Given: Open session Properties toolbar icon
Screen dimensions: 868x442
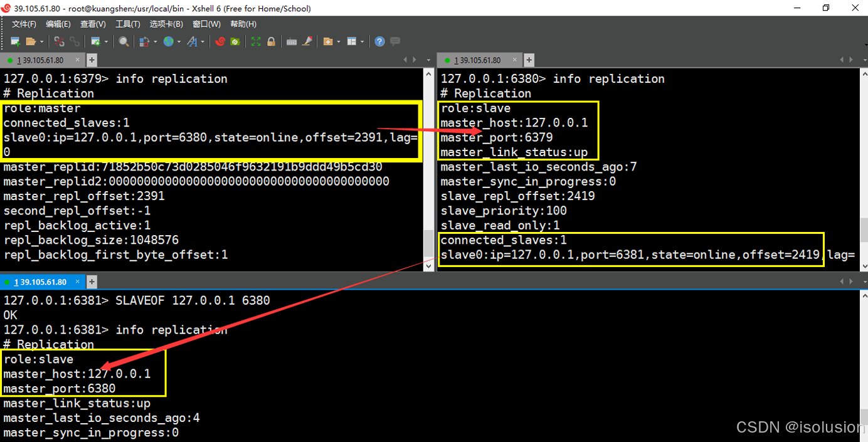Looking at the screenshot, I should coord(95,41).
